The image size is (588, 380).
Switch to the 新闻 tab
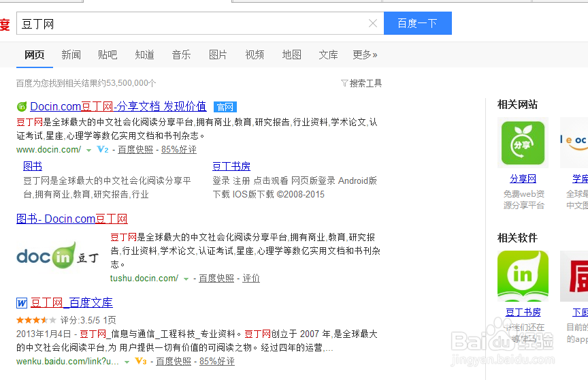[x=71, y=54]
